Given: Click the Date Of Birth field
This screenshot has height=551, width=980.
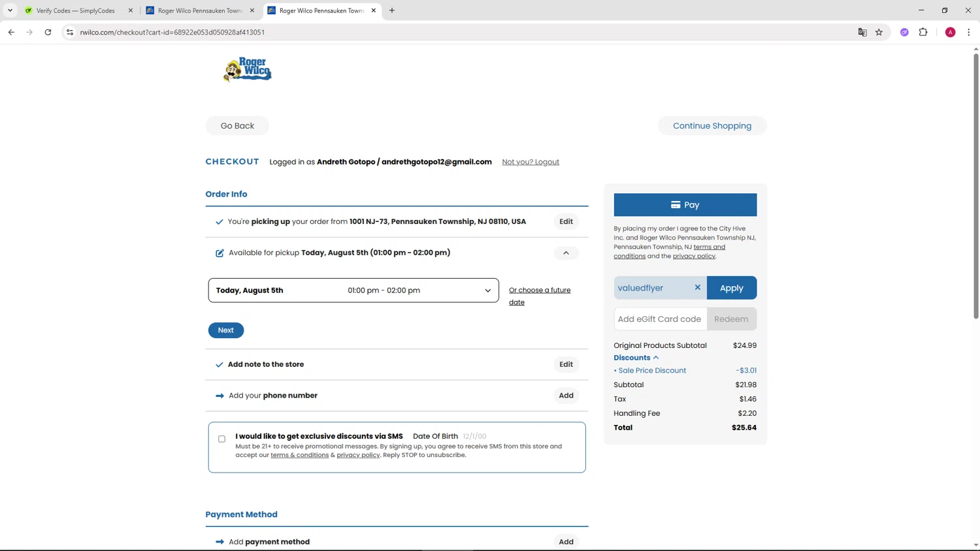Looking at the screenshot, I should point(475,436).
